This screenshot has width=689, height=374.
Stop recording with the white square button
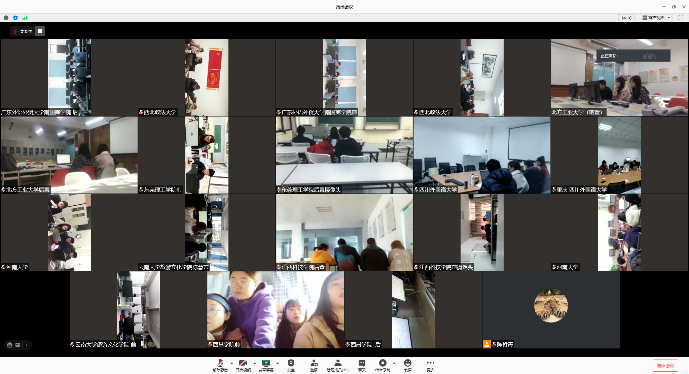tap(40, 31)
